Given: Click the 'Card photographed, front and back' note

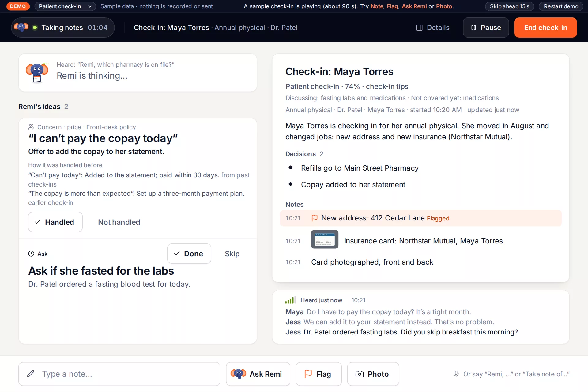Looking at the screenshot, I should pos(372,262).
